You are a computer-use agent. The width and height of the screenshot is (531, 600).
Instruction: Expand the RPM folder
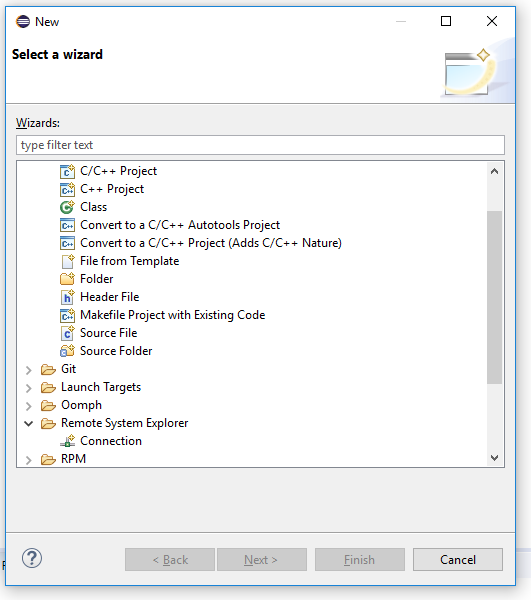point(29,460)
